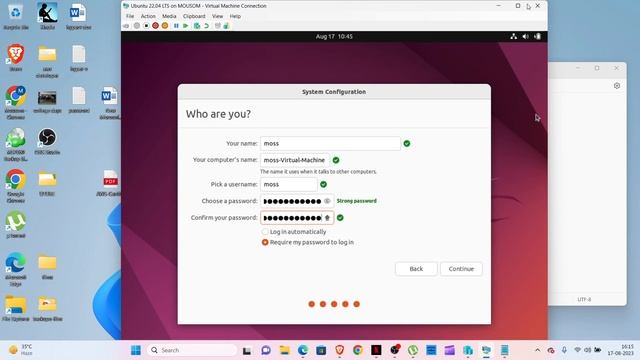
Task: Open the Clipboard menu
Action: click(194, 16)
